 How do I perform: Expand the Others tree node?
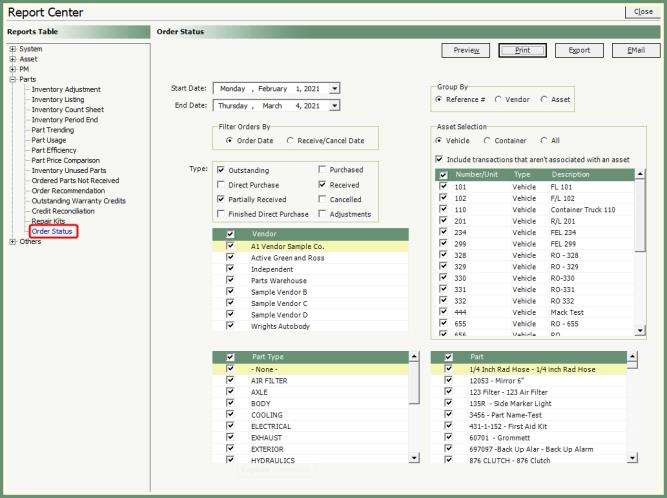point(12,241)
